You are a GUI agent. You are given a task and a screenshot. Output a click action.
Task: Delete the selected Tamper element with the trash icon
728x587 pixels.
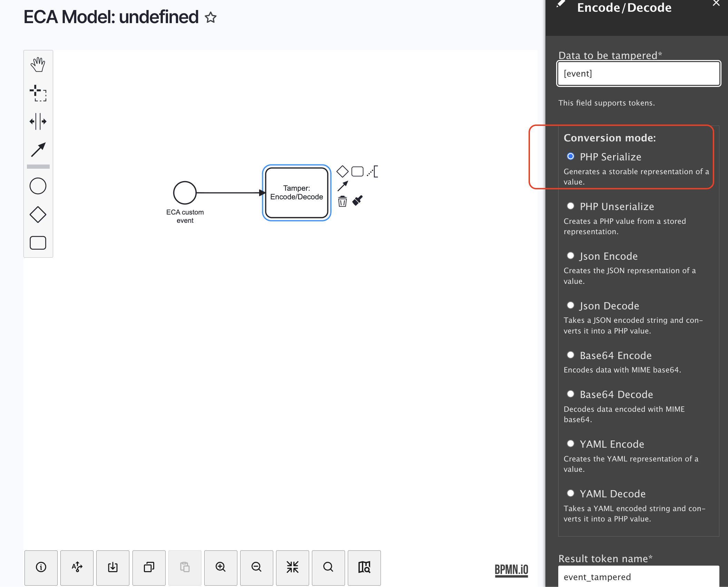342,201
